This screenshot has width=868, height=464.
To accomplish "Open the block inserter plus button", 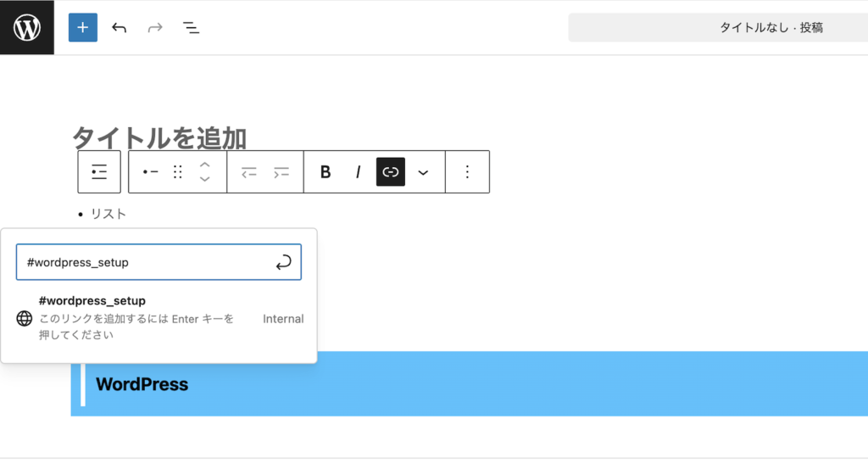I will pos(83,27).
